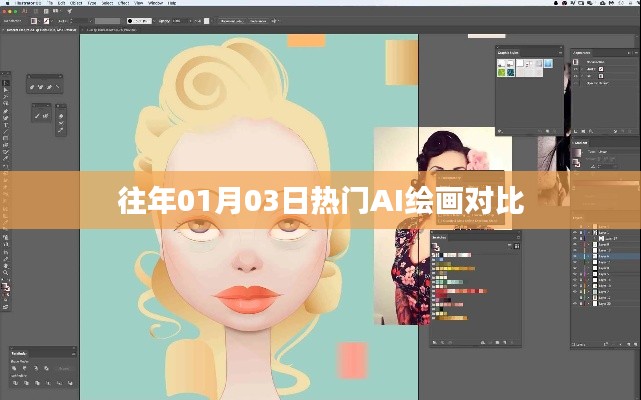The width and height of the screenshot is (641, 400).
Task: Select the Lasso tool
Action: [x=6, y=103]
